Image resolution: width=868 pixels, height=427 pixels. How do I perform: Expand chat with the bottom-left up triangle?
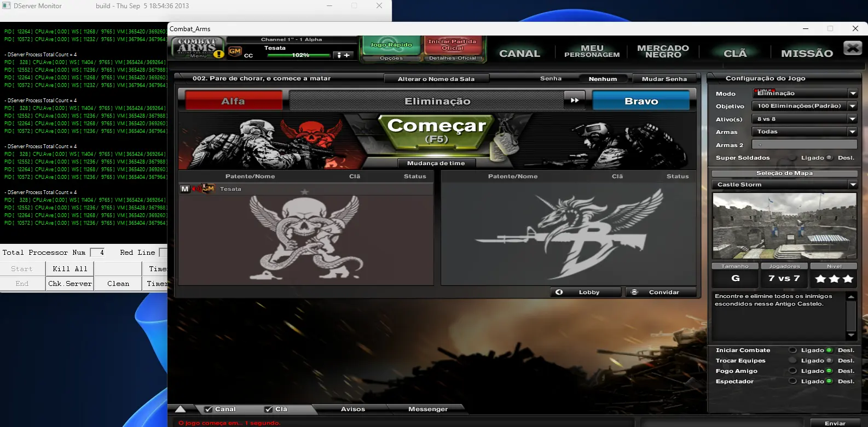[x=181, y=409]
